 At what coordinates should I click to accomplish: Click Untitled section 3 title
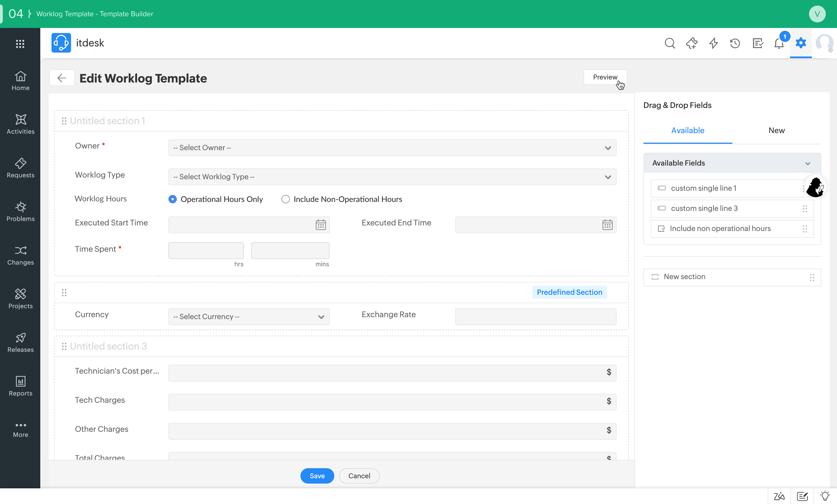point(108,346)
